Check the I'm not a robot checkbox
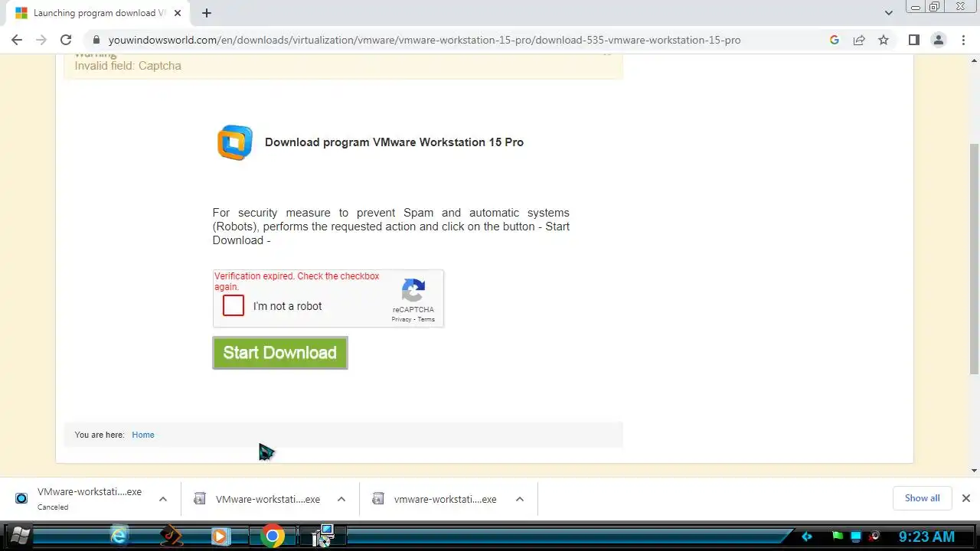The image size is (980, 551). (x=234, y=306)
